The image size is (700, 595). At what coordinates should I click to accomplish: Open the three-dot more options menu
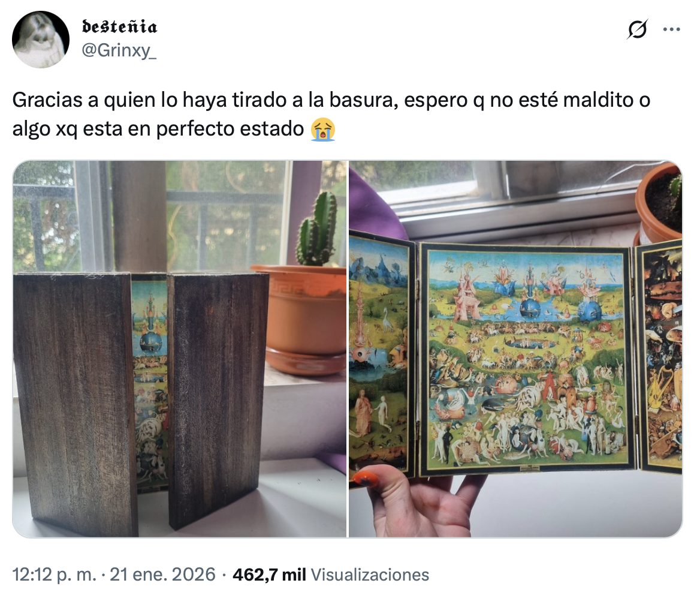click(x=671, y=29)
